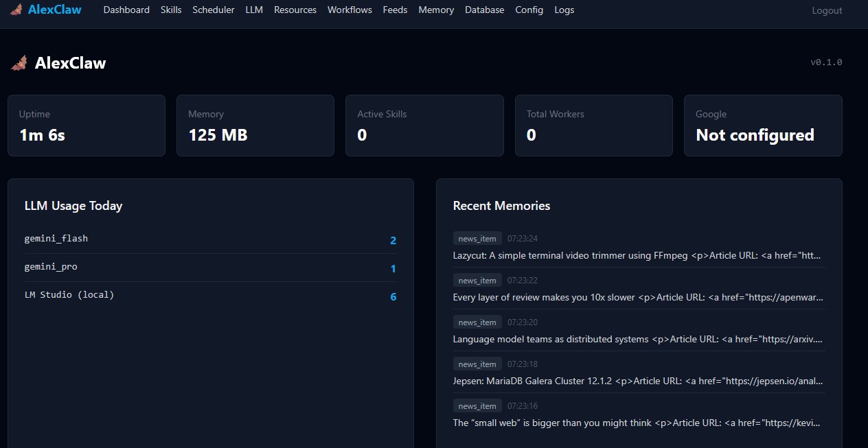Go to the Database page

(484, 10)
